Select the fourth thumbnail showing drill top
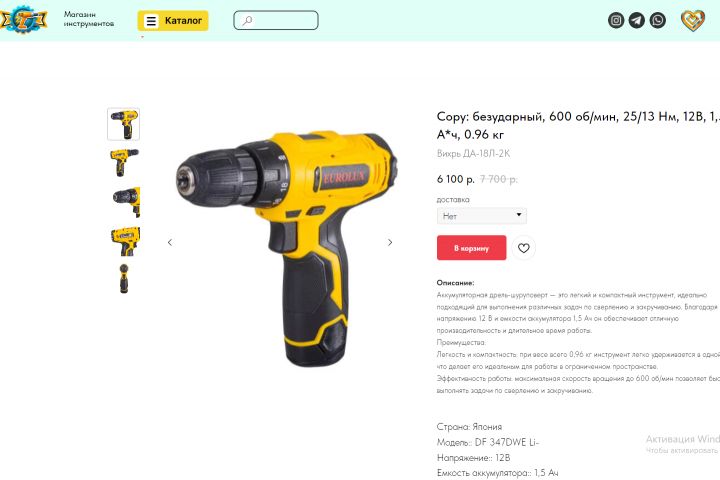 (125, 241)
